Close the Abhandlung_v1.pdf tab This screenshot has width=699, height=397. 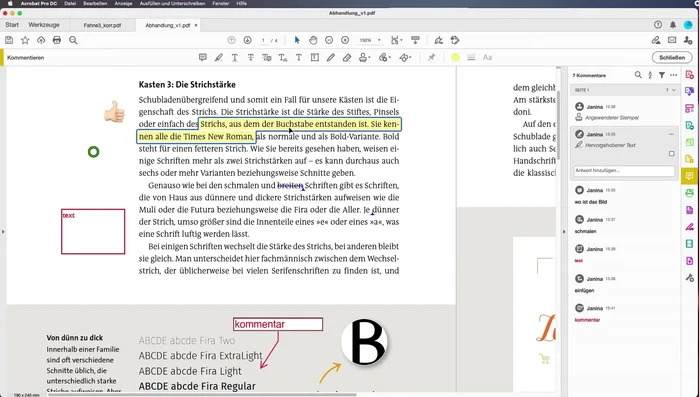click(x=196, y=25)
